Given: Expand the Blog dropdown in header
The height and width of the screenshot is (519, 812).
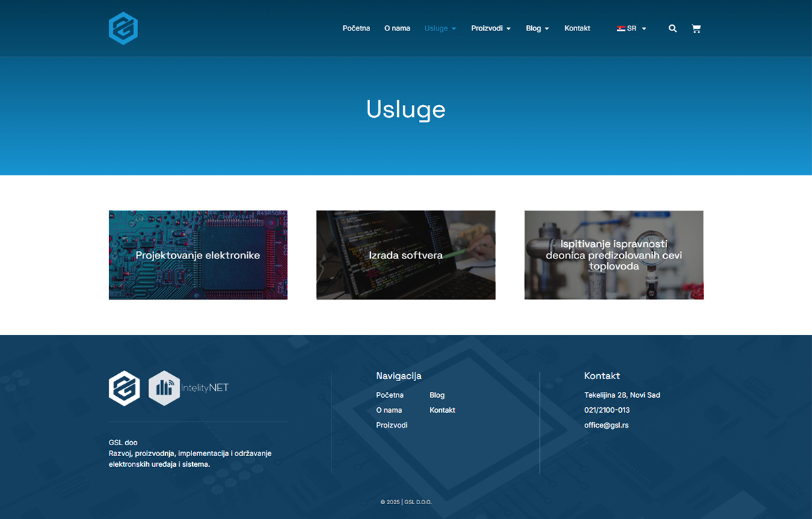Looking at the screenshot, I should [x=537, y=28].
